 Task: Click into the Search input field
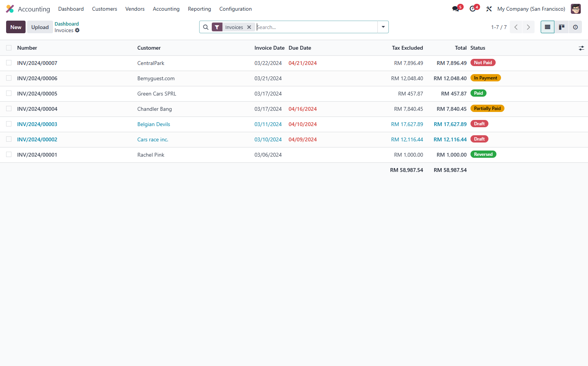coord(316,27)
